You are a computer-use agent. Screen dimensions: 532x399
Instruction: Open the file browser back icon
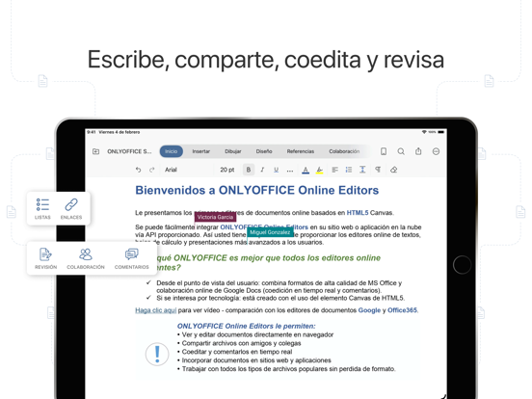[x=96, y=151]
